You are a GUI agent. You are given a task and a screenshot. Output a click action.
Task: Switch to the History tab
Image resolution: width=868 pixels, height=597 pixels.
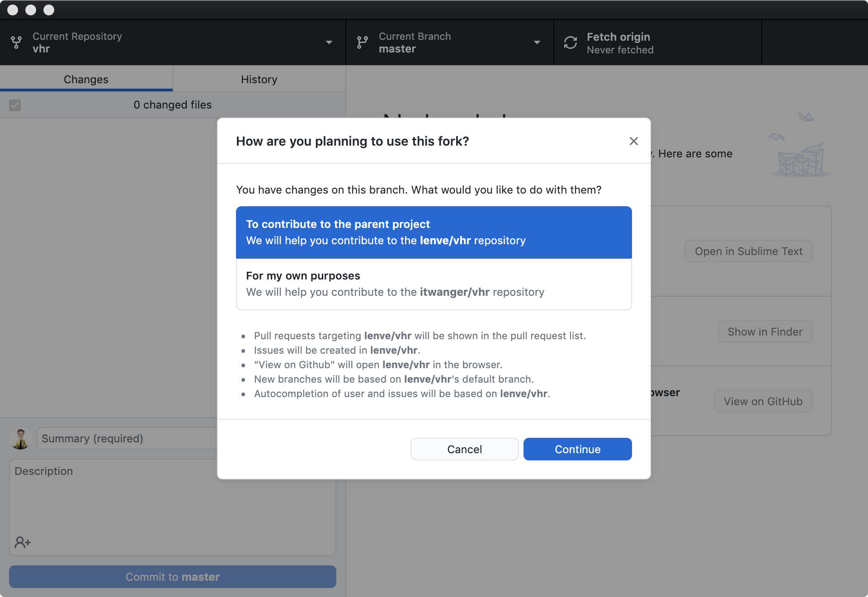coord(259,79)
